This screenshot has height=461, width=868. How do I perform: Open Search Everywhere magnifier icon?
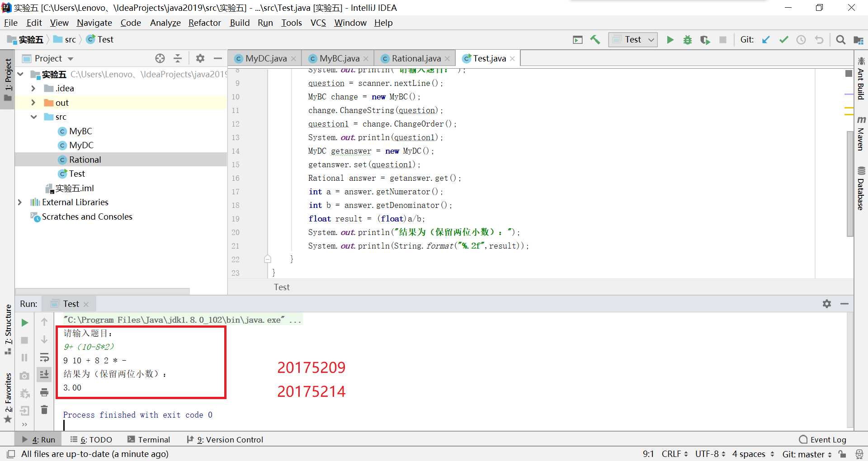840,40
